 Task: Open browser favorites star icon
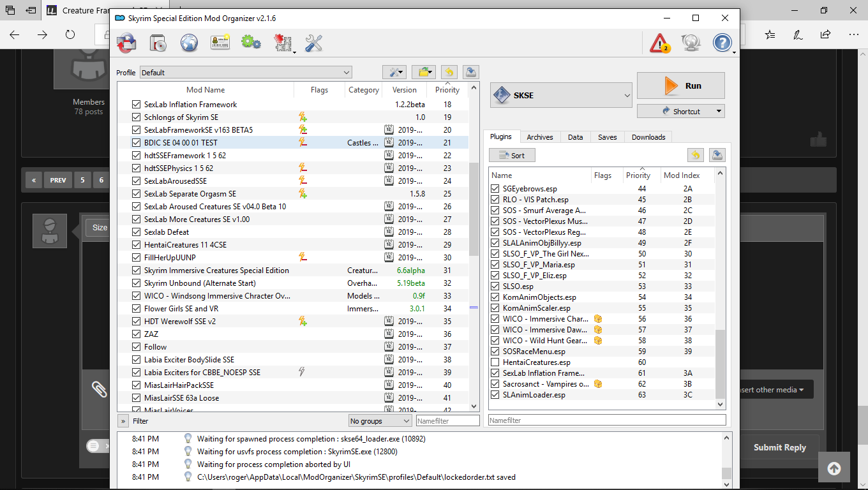click(x=770, y=35)
